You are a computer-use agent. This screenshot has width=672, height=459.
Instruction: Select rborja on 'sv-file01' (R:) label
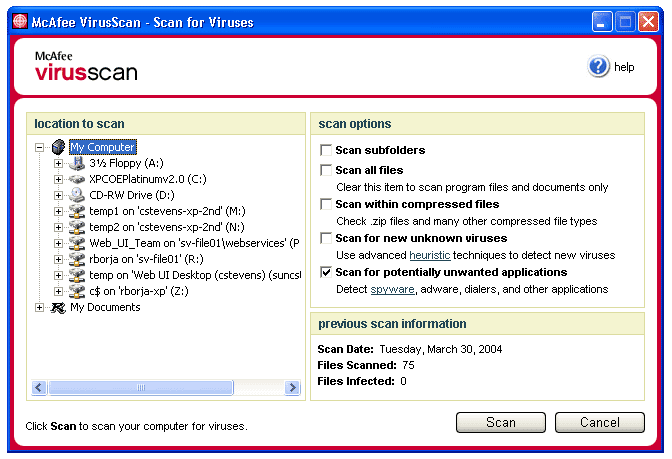coord(146,259)
